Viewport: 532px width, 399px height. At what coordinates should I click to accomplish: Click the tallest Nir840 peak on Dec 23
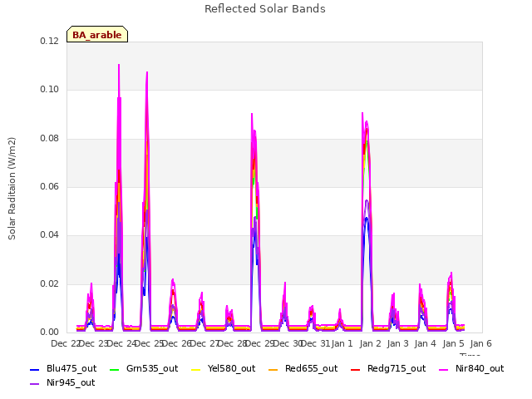click(x=119, y=65)
